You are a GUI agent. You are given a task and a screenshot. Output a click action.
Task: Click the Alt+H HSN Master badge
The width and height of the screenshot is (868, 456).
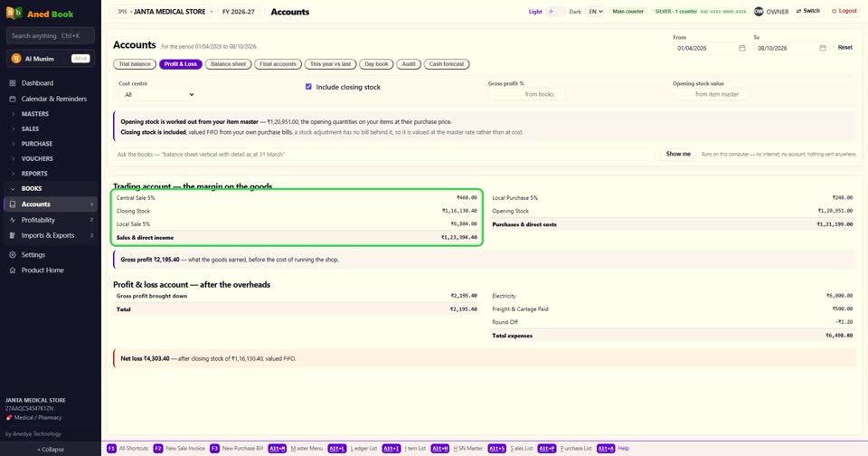[x=440, y=448]
